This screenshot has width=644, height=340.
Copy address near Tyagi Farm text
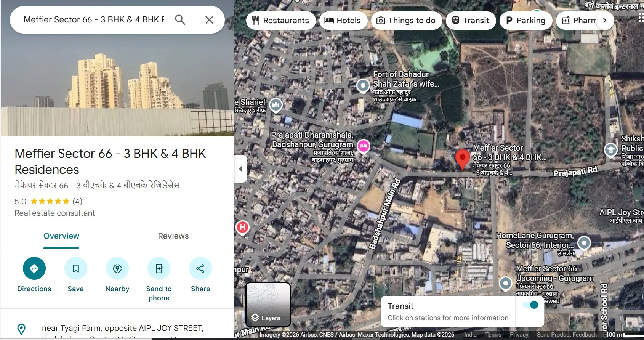pos(123,328)
